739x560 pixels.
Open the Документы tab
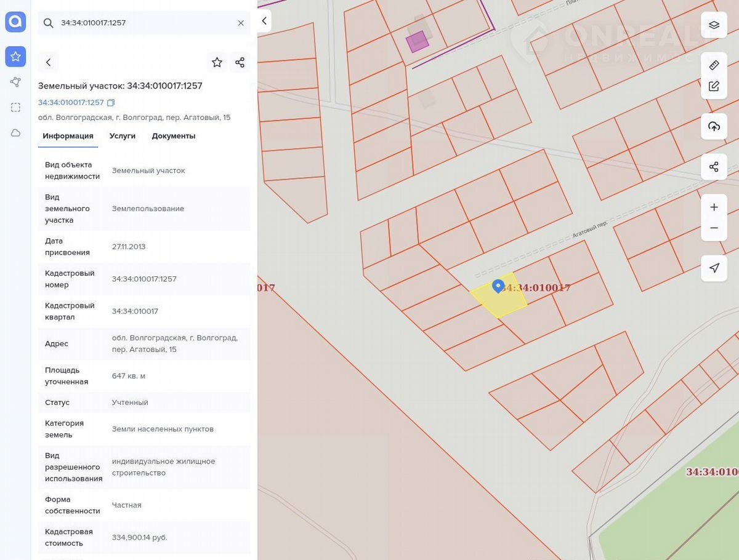pos(174,136)
